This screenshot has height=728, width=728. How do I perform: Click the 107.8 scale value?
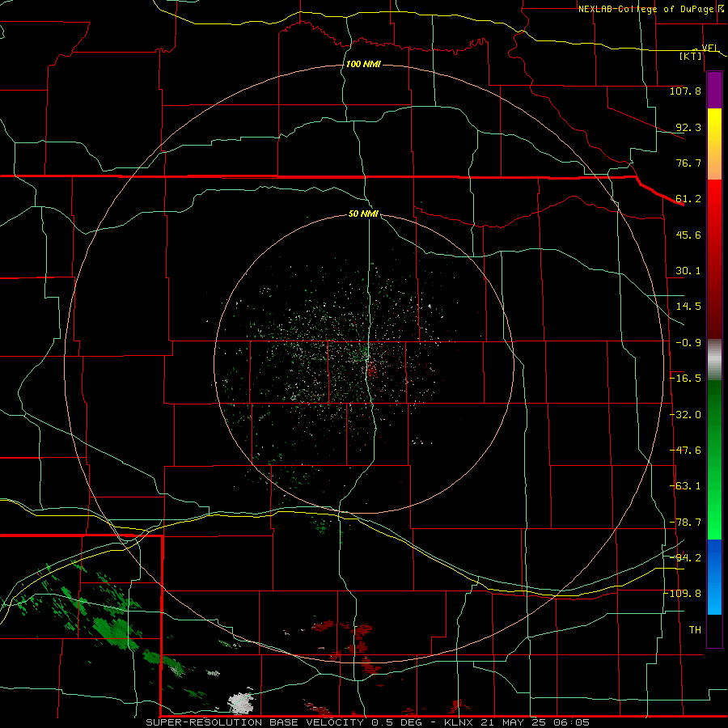click(685, 91)
